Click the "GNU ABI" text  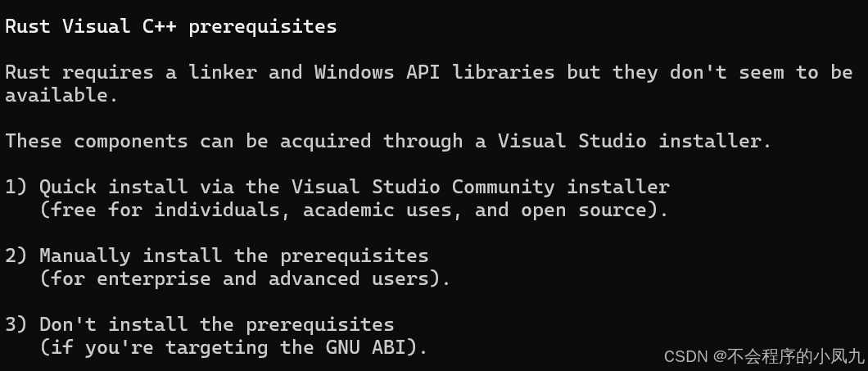[365, 348]
